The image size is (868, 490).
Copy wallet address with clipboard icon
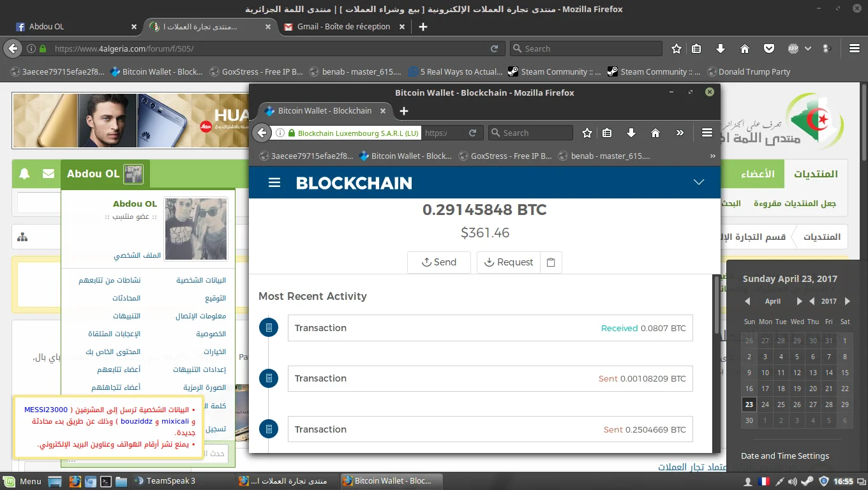[x=551, y=262]
